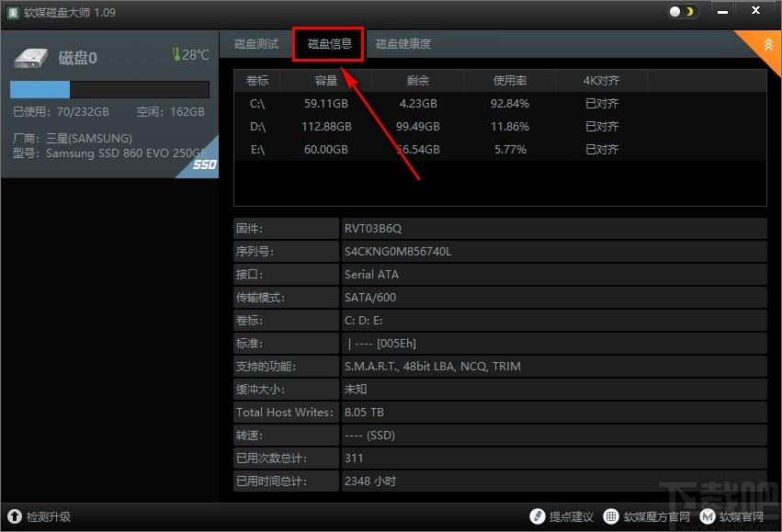782x532 pixels.
Task: Open the 磁盘信息 tab
Action: click(x=329, y=44)
